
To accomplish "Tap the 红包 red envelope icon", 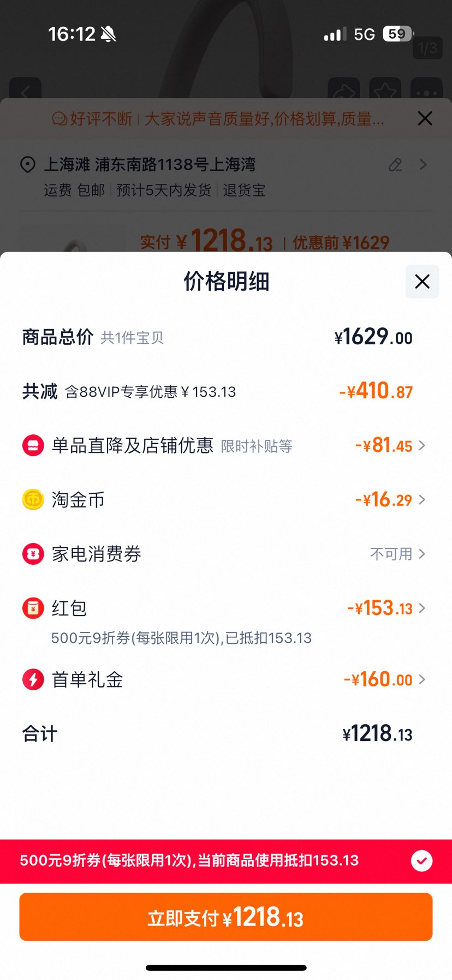I will pyautogui.click(x=33, y=608).
